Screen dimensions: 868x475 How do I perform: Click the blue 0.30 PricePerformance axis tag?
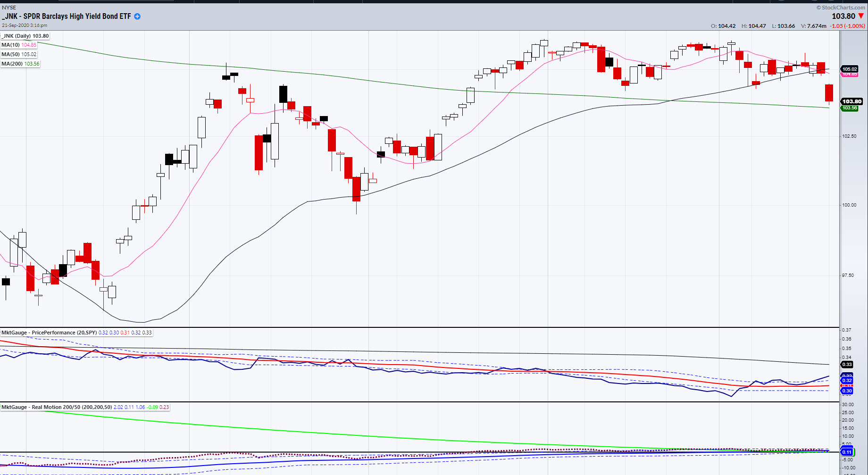click(x=847, y=391)
